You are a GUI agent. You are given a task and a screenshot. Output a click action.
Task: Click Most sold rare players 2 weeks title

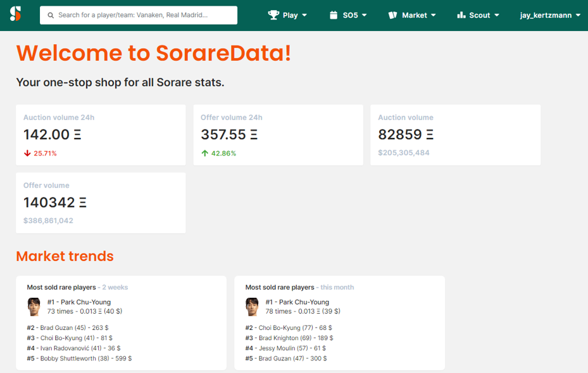77,287
